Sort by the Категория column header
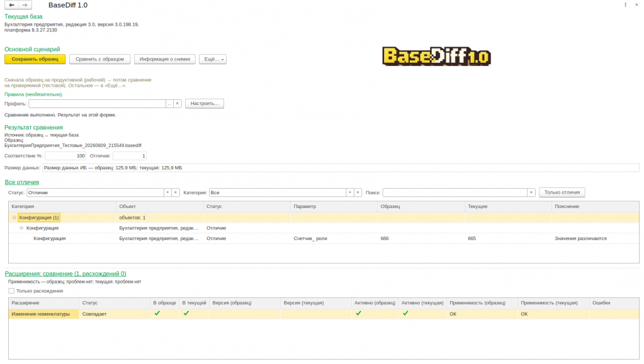Screen dimensions: 644x364 tap(62, 206)
